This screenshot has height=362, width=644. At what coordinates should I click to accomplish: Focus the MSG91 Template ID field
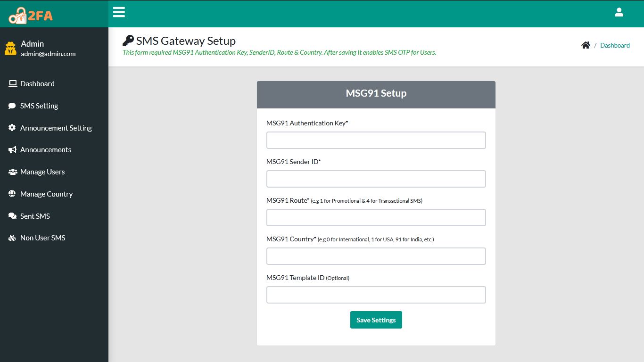click(x=376, y=295)
